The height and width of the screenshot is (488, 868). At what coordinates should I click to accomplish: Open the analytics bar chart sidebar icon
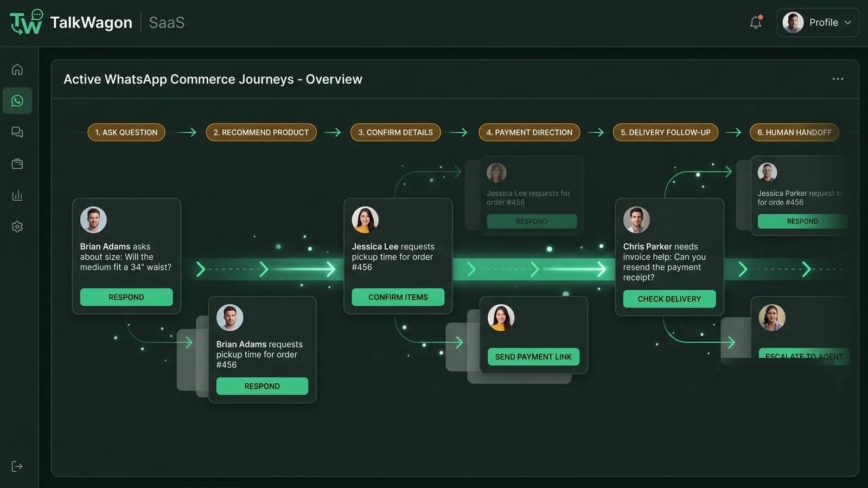17,195
